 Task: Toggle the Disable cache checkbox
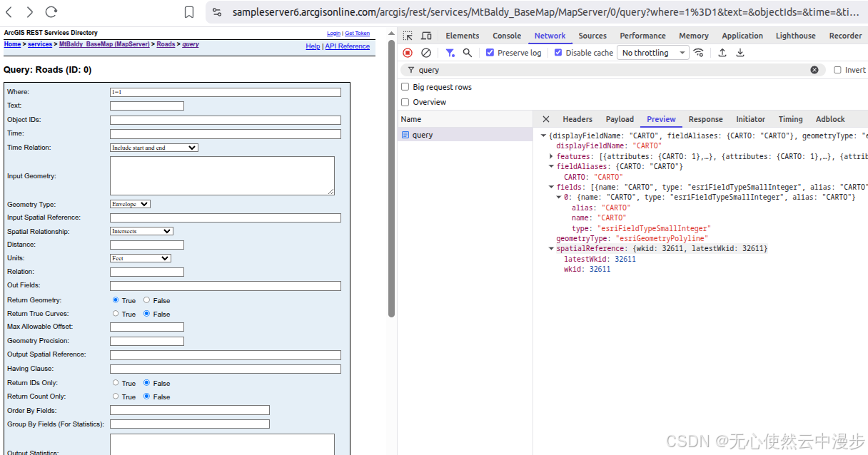[558, 53]
